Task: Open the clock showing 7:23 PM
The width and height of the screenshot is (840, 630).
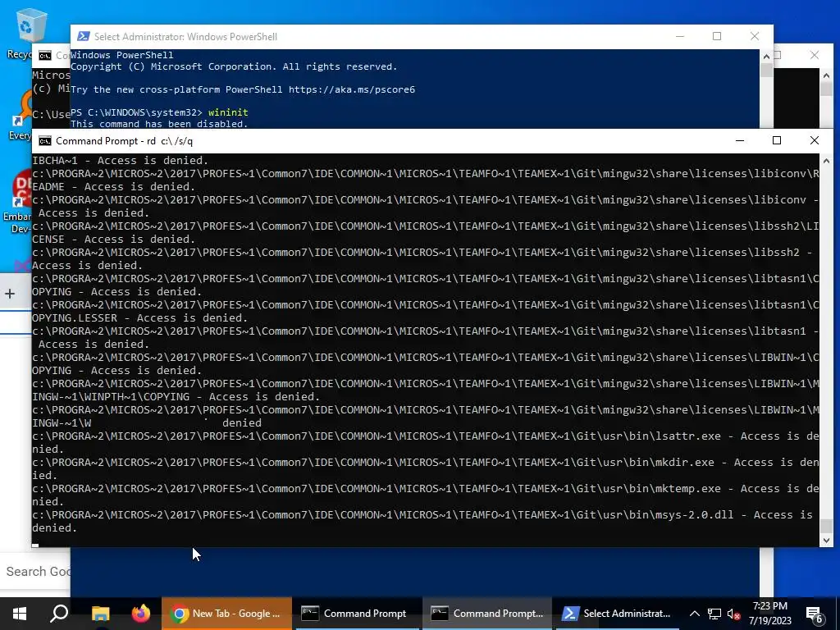Action: [769, 614]
